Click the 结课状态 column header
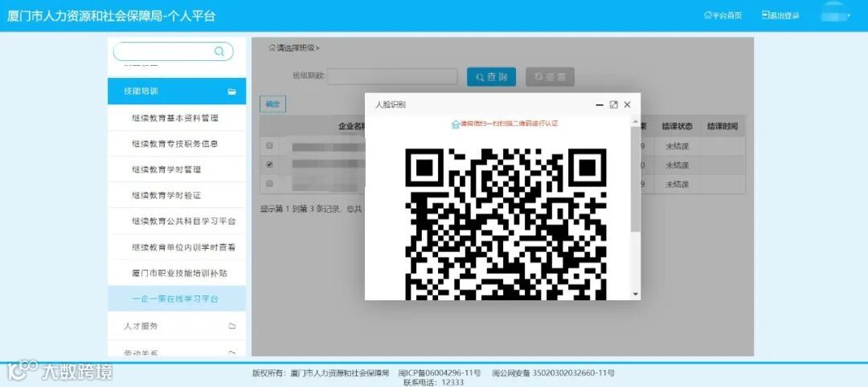This screenshot has height=387, width=868. click(677, 126)
